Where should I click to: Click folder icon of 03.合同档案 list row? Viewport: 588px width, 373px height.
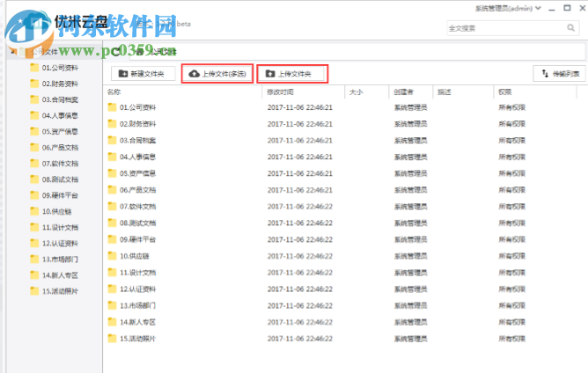112,140
